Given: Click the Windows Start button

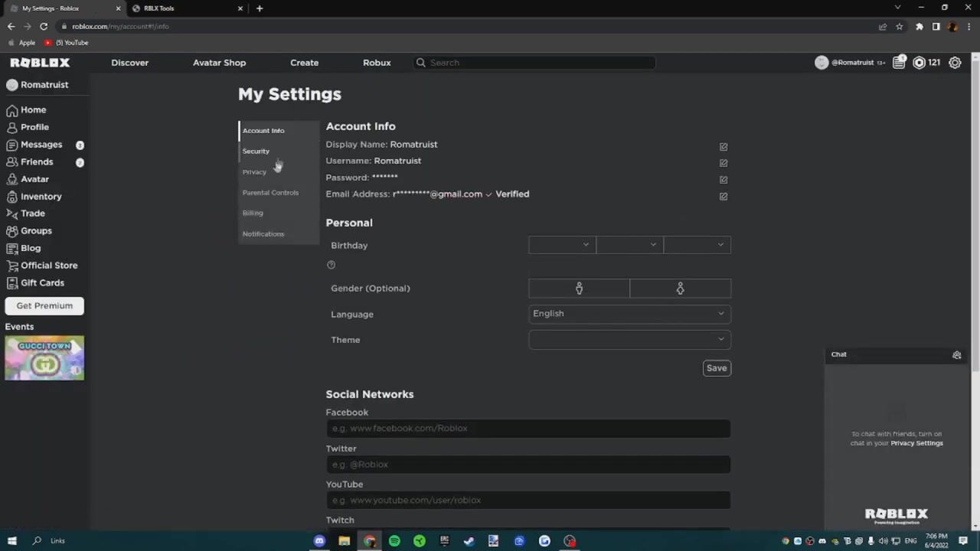Looking at the screenshot, I should click(11, 541).
